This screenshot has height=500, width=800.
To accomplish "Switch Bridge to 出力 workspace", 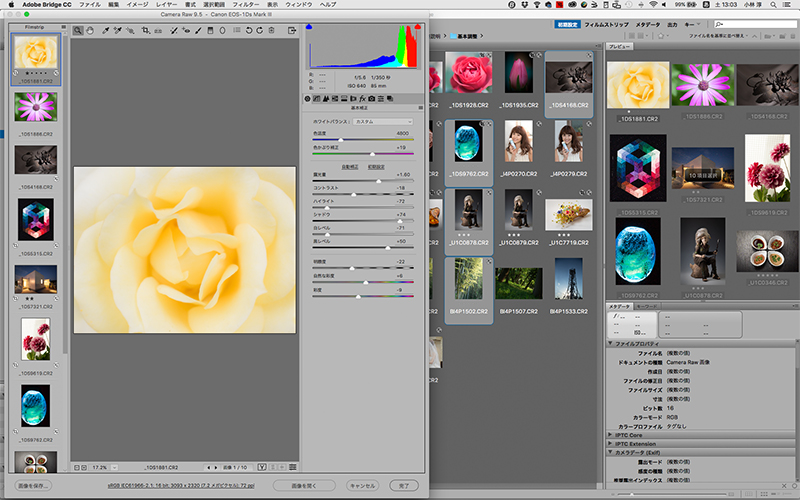I will click(672, 24).
